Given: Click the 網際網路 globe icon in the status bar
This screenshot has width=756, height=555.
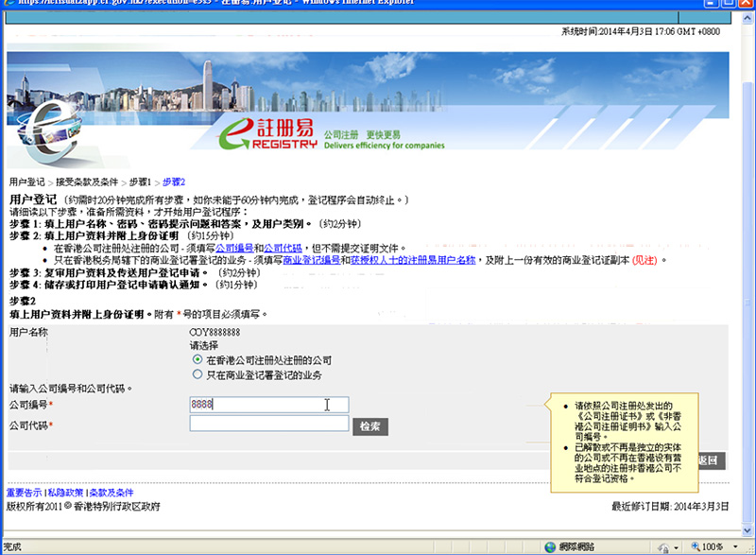Looking at the screenshot, I should point(550,546).
